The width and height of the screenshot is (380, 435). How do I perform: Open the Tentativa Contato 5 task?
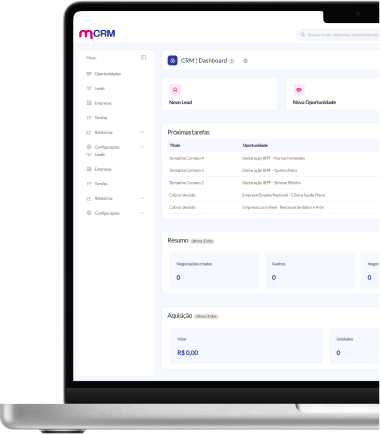tap(186, 170)
